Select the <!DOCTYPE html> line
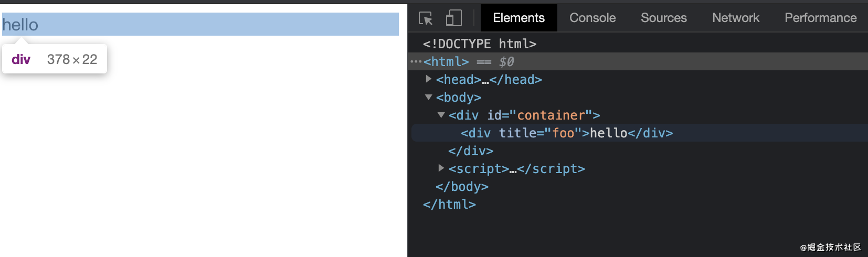Image resolution: width=868 pixels, height=257 pixels. 480,44
